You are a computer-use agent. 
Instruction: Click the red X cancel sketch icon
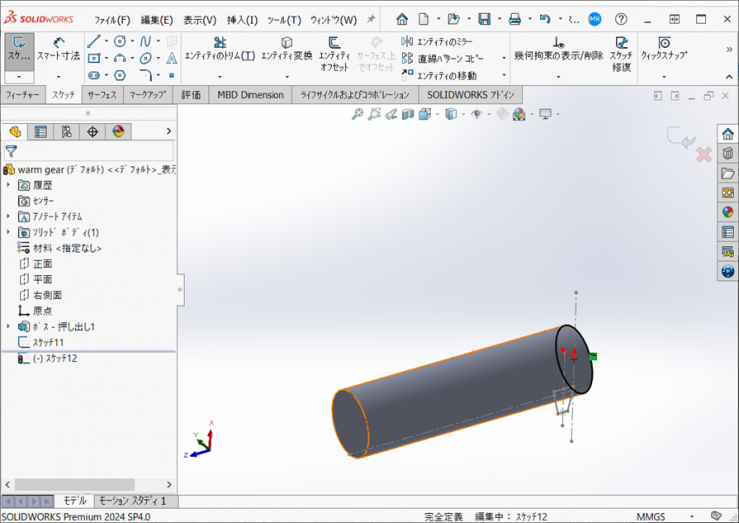703,154
